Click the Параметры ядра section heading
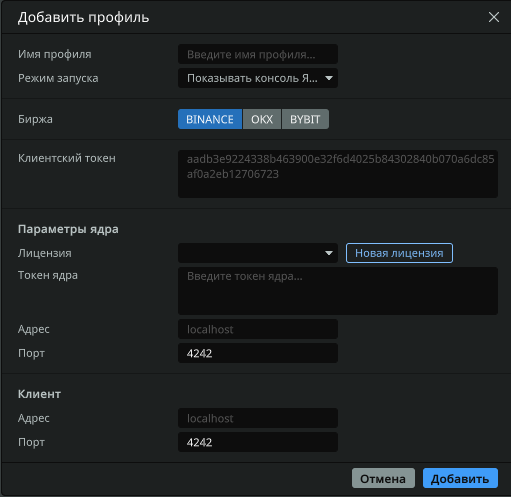The image size is (511, 497). point(68,229)
